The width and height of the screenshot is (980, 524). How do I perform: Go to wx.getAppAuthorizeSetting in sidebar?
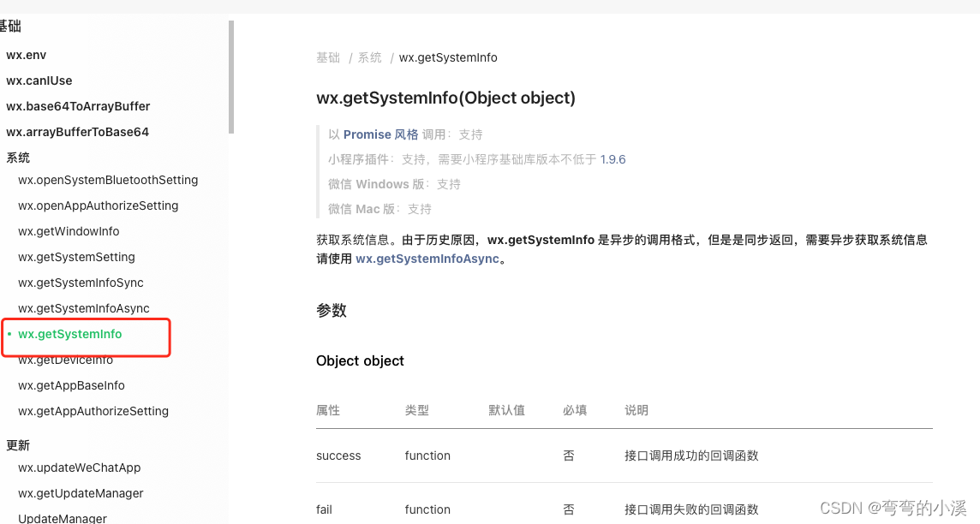pos(93,411)
